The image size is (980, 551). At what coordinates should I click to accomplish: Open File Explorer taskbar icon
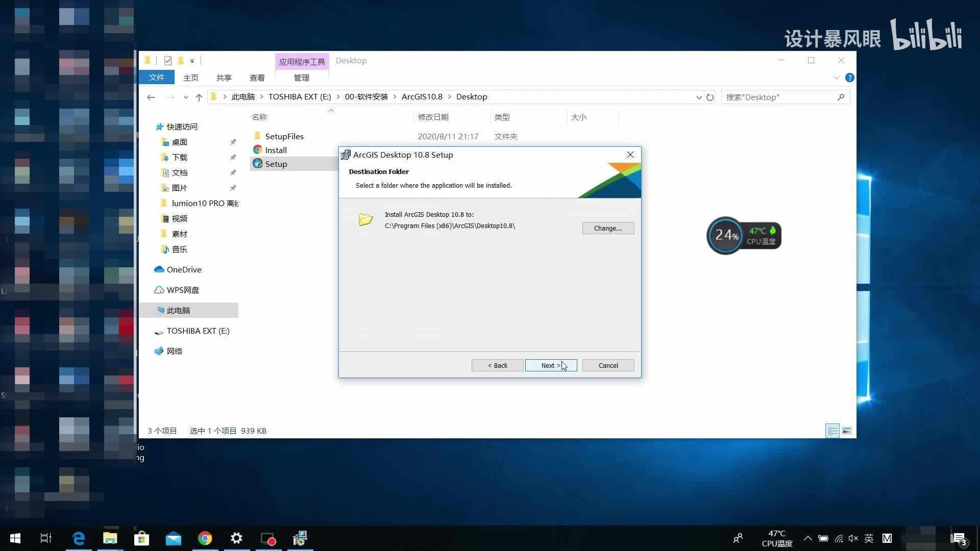click(110, 538)
